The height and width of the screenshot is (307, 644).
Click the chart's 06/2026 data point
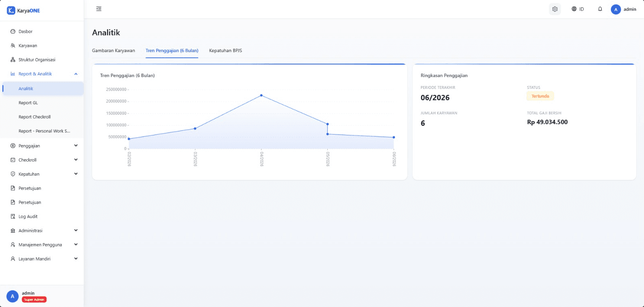394,137
